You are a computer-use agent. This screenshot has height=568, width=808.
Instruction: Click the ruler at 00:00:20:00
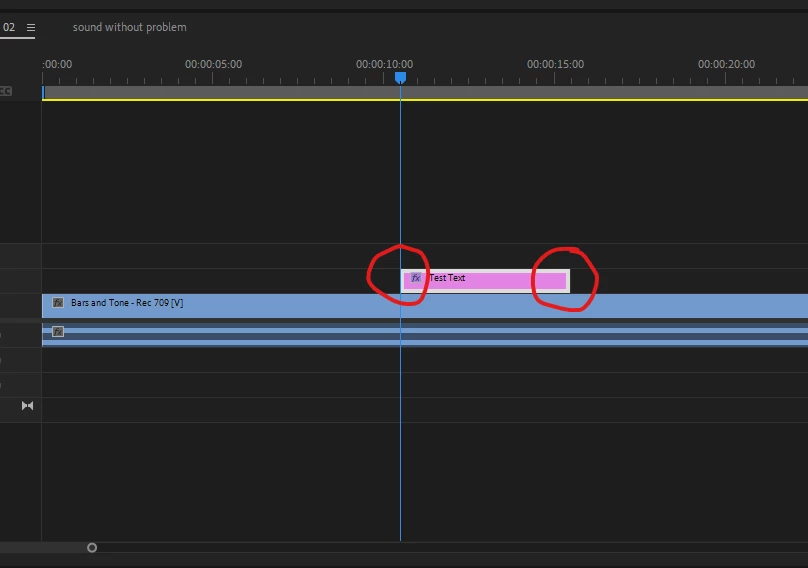coord(726,64)
